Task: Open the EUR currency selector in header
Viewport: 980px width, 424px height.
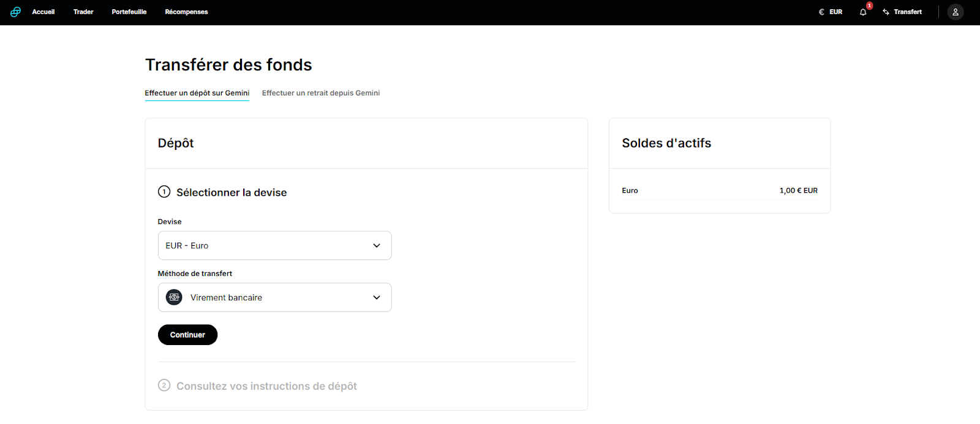Action: click(x=831, y=12)
